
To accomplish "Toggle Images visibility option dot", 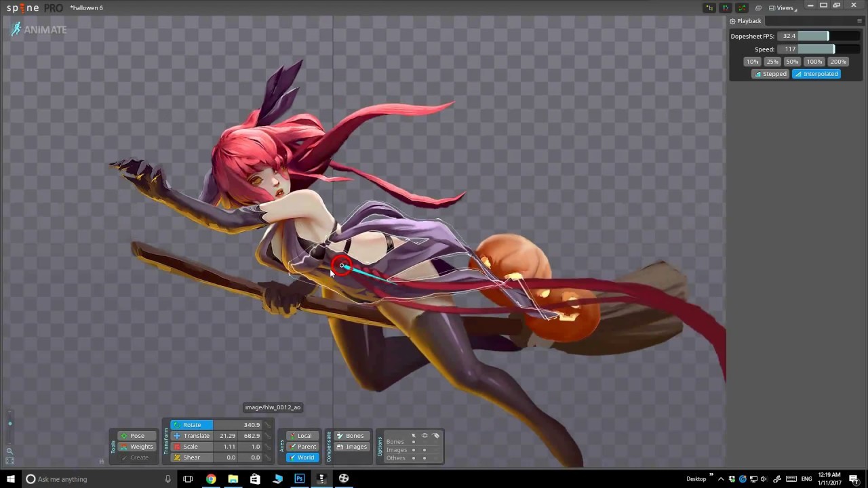I will click(x=425, y=450).
